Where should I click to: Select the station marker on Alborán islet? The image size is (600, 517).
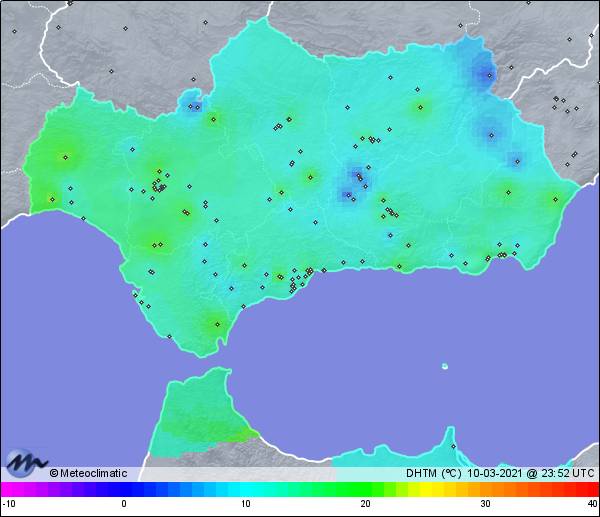[445, 366]
